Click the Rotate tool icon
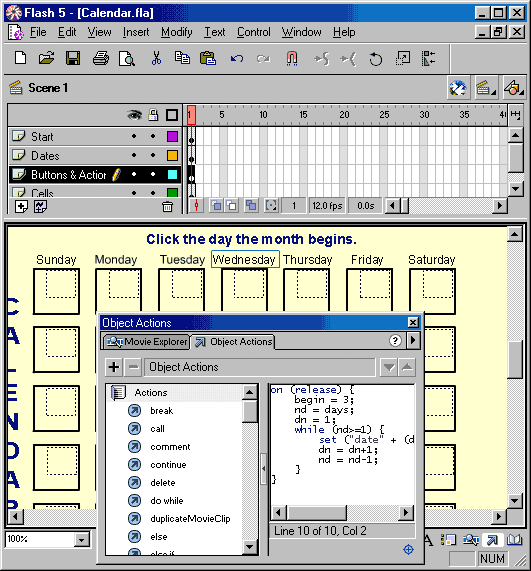The image size is (531, 571). pyautogui.click(x=375, y=59)
